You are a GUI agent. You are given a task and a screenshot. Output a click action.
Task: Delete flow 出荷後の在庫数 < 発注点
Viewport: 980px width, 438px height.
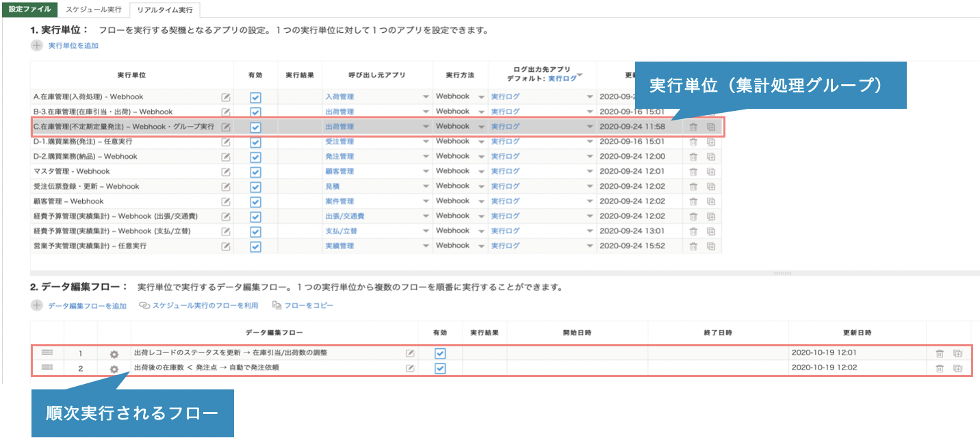[940, 368]
